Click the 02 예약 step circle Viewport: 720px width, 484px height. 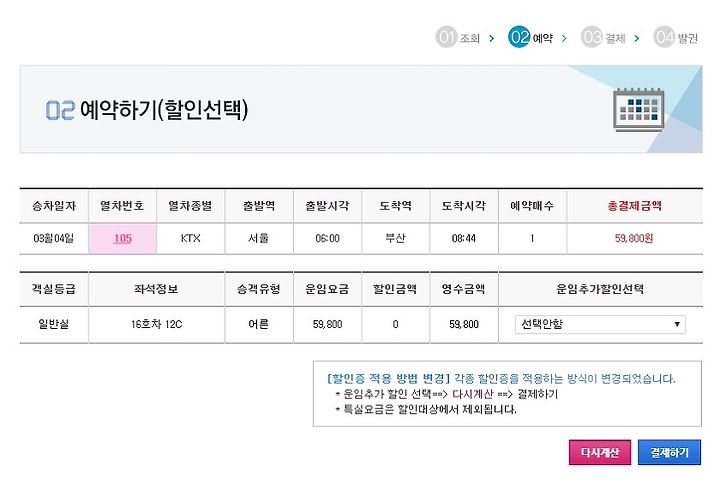tap(519, 37)
